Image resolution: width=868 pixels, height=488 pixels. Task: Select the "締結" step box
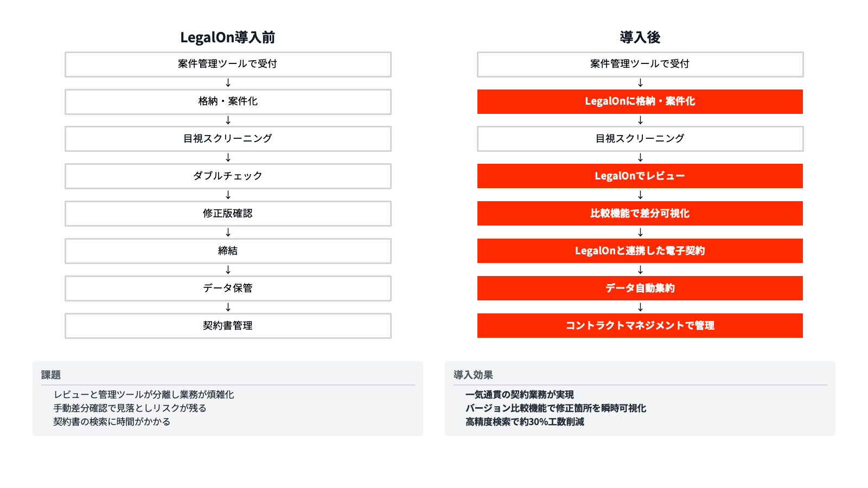[228, 251]
